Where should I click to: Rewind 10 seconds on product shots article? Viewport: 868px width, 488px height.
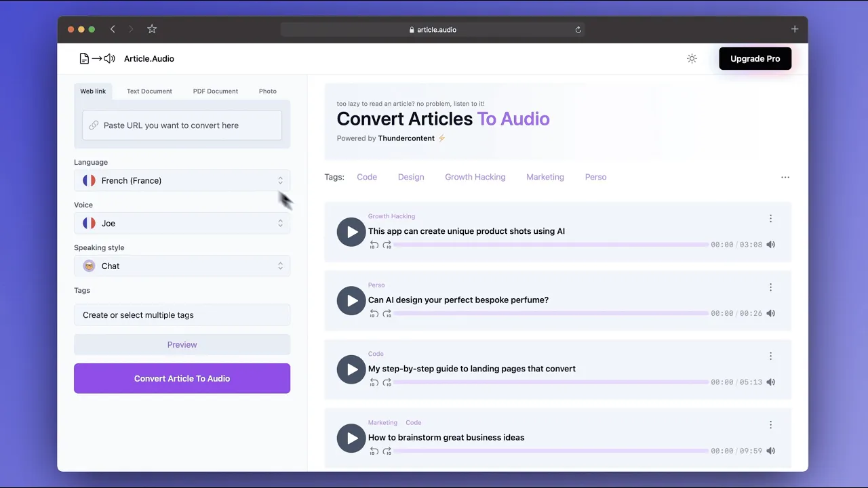374,245
